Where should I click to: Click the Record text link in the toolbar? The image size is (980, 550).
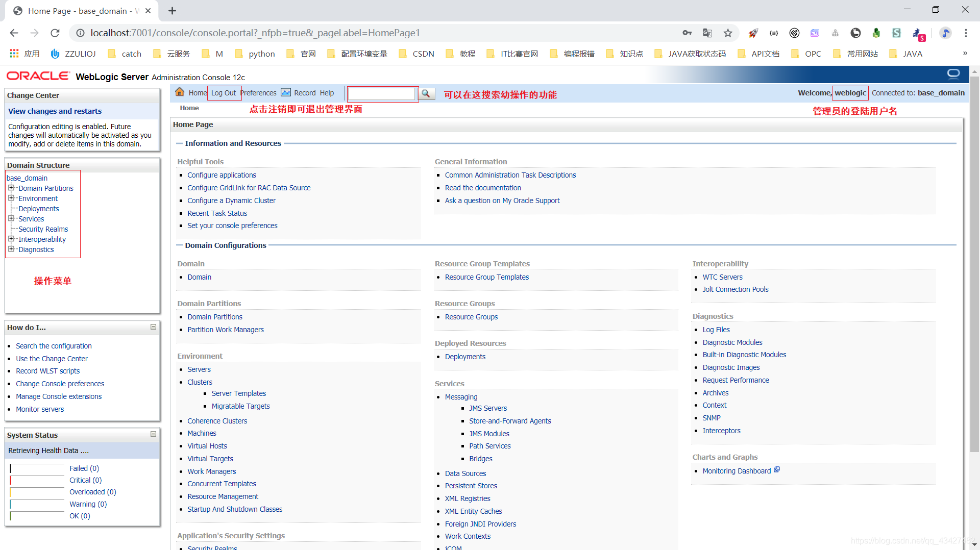point(305,93)
